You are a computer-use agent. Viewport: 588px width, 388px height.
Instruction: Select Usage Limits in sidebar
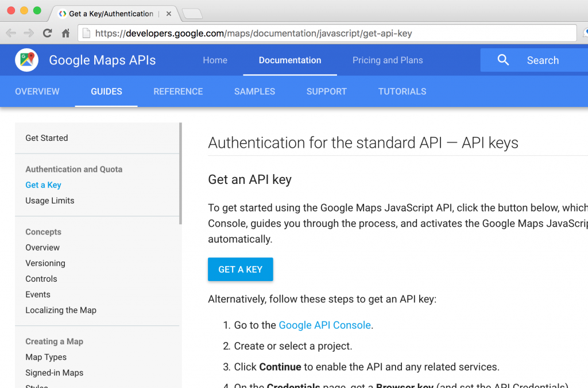50,201
